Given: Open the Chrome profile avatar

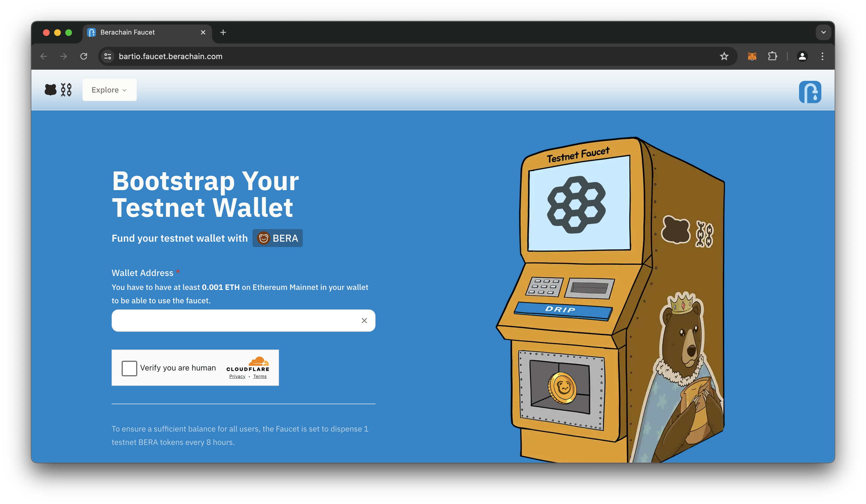Looking at the screenshot, I should [802, 56].
